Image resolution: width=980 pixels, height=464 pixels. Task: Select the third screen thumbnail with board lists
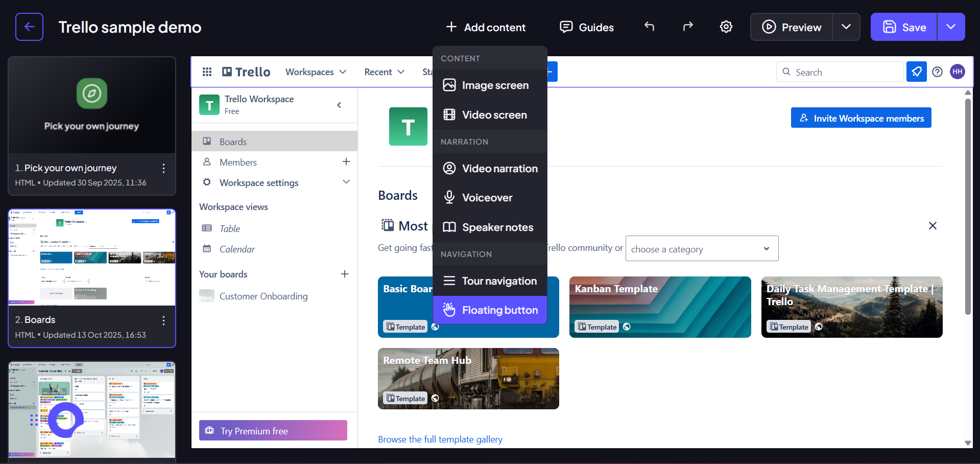click(92, 409)
